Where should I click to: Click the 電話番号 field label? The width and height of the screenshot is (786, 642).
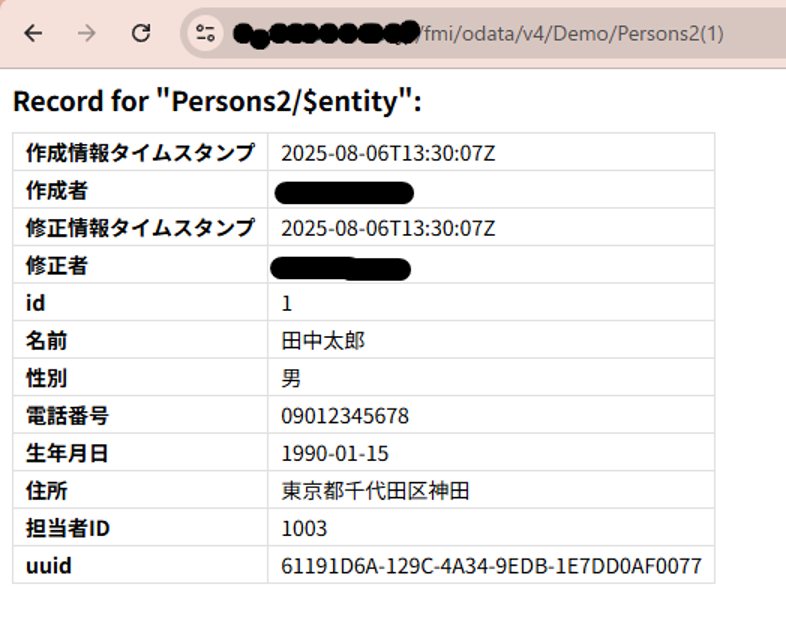[66, 416]
